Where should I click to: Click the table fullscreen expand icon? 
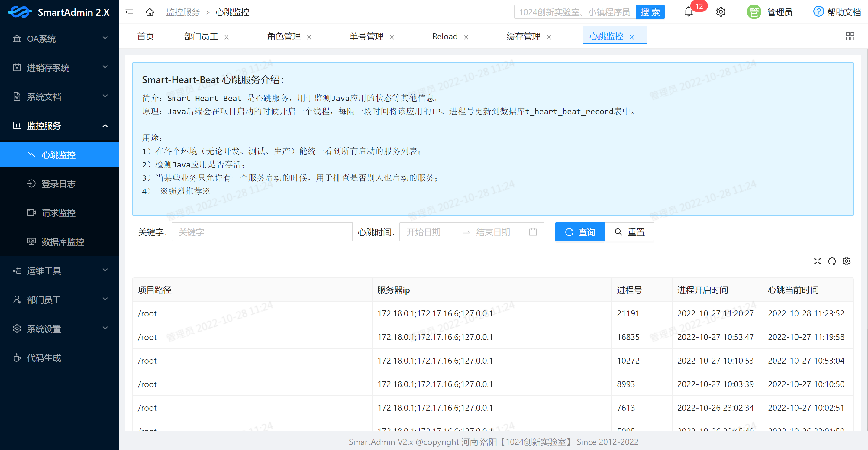818,261
